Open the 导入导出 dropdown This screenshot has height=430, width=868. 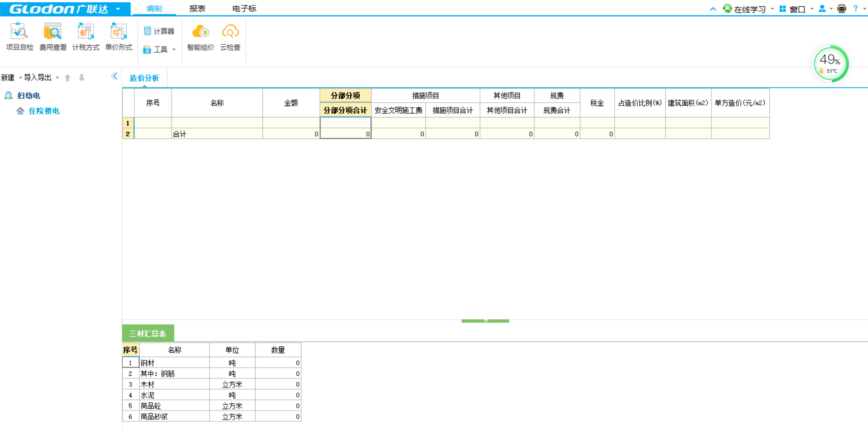pos(57,78)
